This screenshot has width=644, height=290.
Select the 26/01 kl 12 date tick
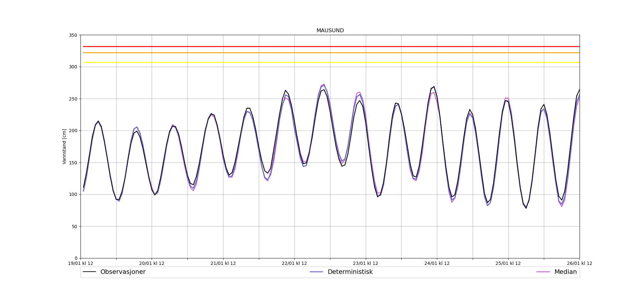(579, 264)
